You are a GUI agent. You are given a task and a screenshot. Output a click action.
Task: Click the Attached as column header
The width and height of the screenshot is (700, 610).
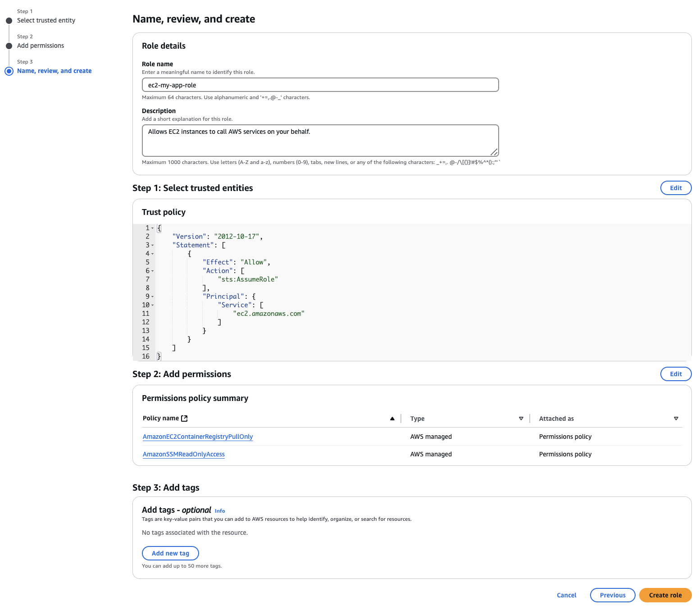pos(556,419)
